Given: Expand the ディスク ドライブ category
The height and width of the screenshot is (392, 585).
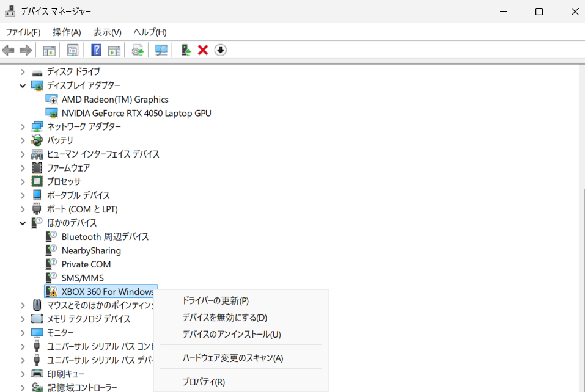Looking at the screenshot, I should click(23, 71).
